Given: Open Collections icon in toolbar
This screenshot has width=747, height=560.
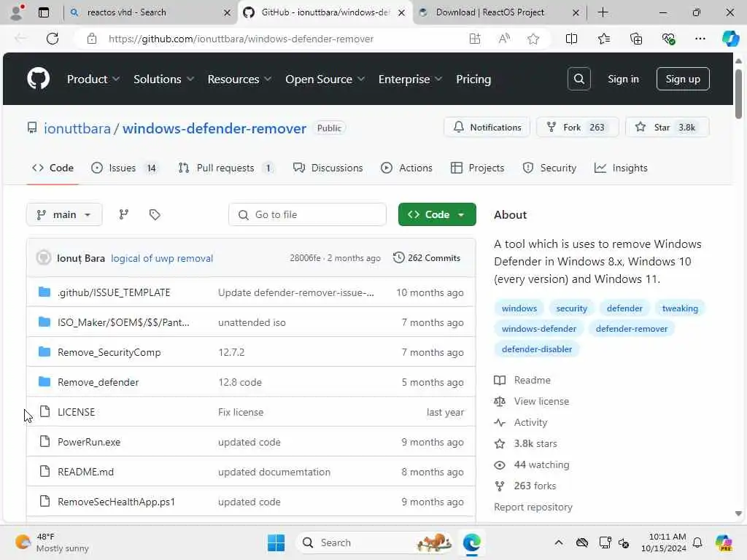Looking at the screenshot, I should coord(636,39).
